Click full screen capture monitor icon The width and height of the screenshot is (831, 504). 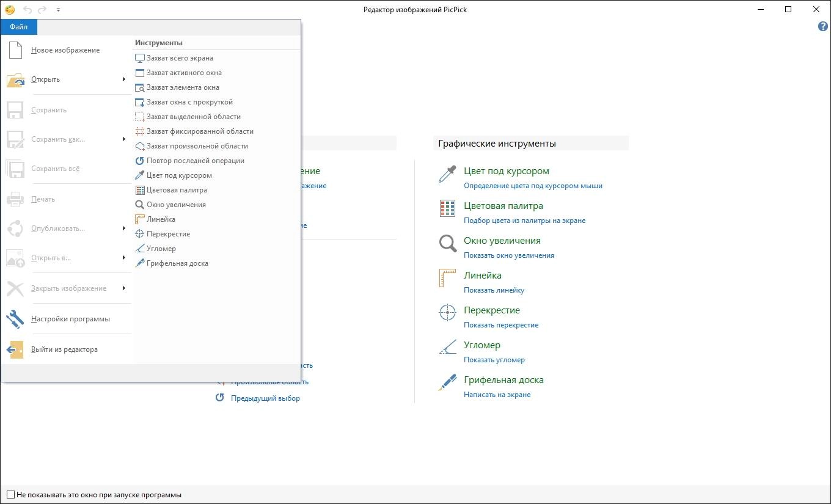coord(140,59)
